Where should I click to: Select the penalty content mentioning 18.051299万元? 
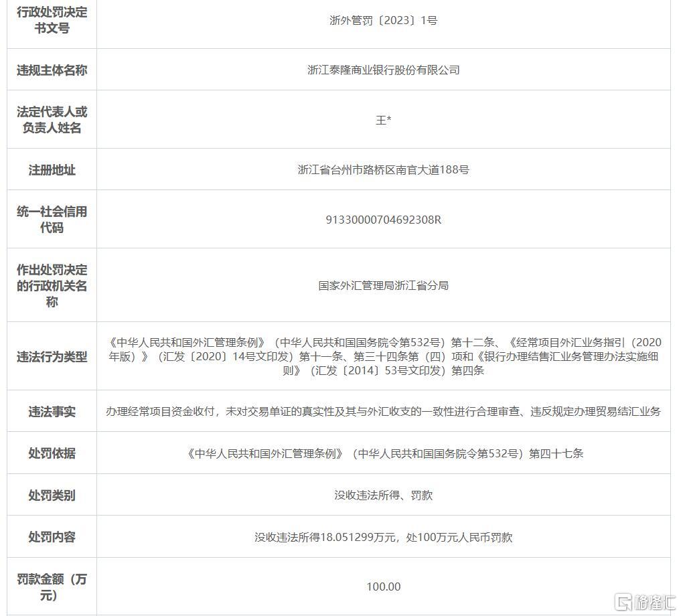click(383, 538)
